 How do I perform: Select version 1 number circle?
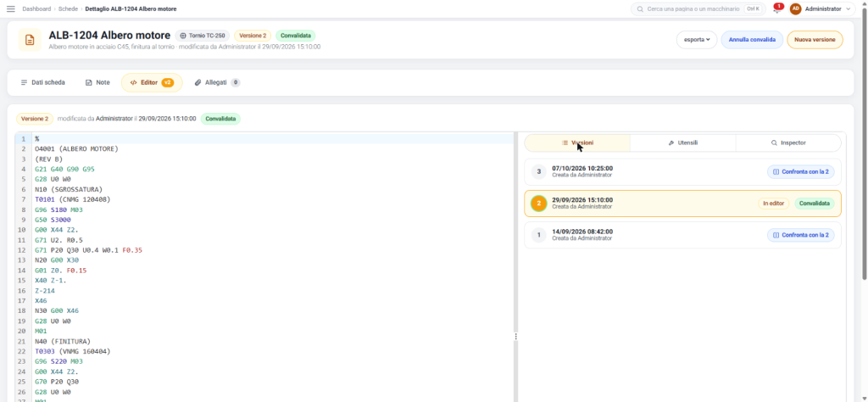click(x=539, y=235)
